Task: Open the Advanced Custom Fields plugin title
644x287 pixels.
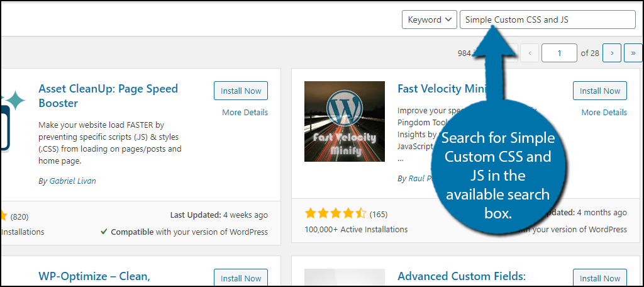Action: click(x=462, y=276)
